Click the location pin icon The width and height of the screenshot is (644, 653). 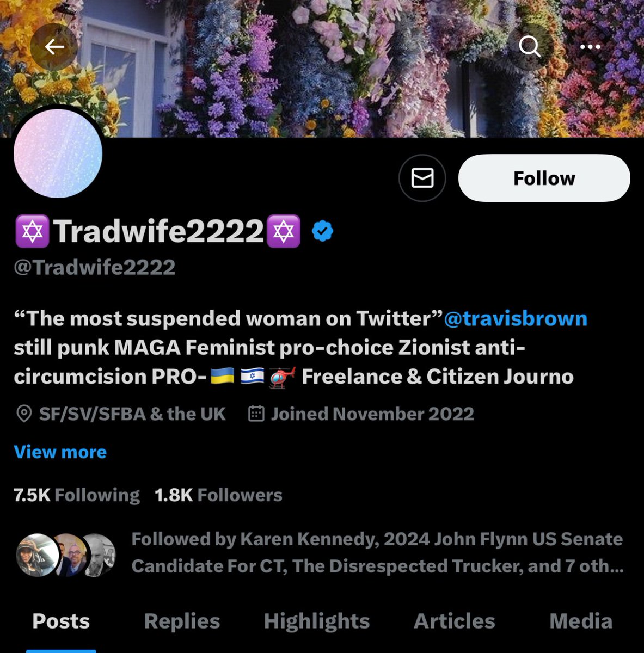coord(23,414)
